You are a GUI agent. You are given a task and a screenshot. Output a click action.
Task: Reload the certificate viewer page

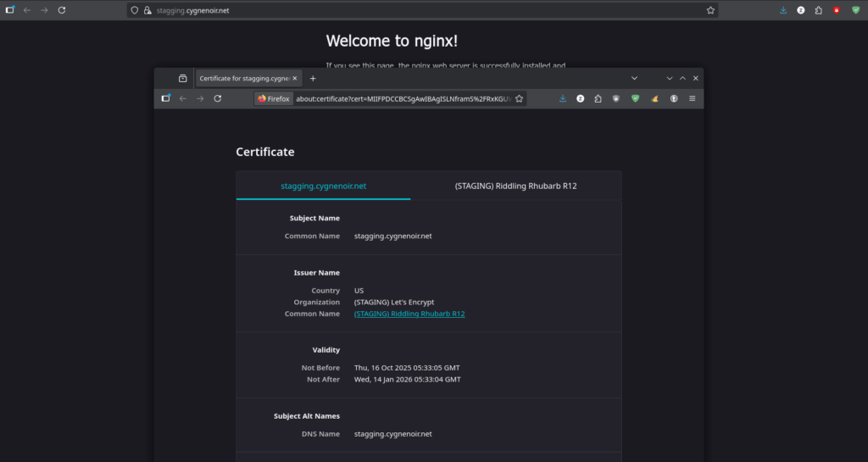coord(218,98)
